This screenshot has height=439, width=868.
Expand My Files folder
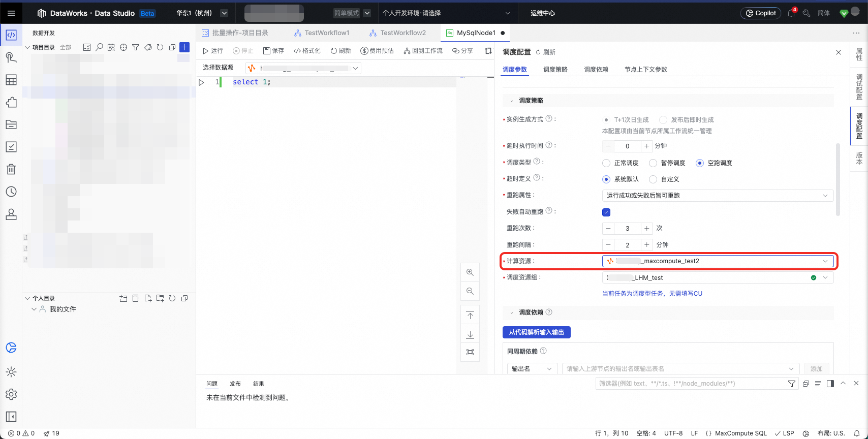(x=34, y=309)
